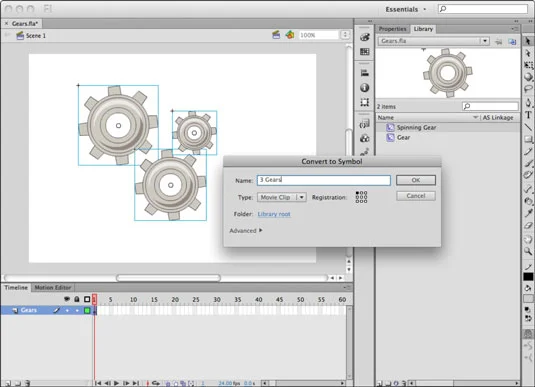Click the Black and White reset icon

(527, 310)
